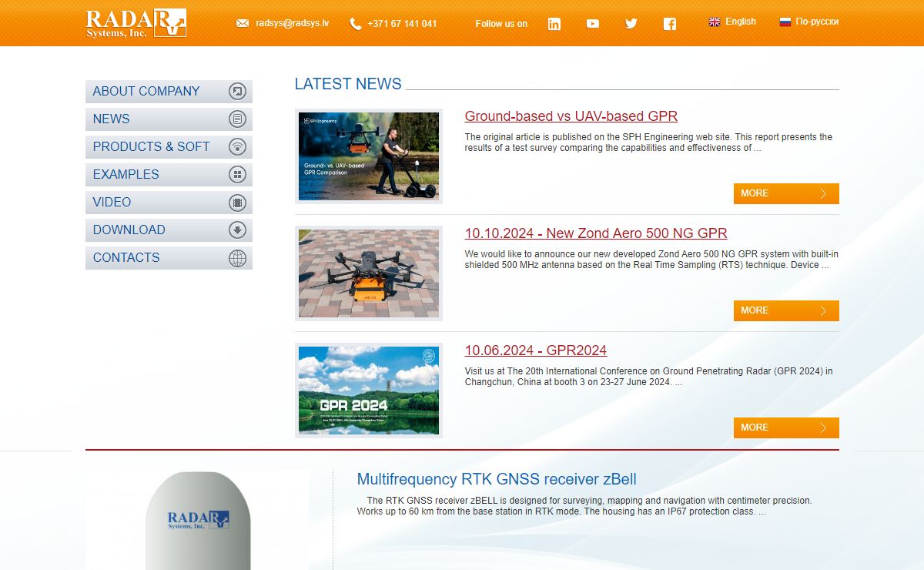This screenshot has width=924, height=570.
Task: Click the 'Follow us on' label
Action: [501, 24]
